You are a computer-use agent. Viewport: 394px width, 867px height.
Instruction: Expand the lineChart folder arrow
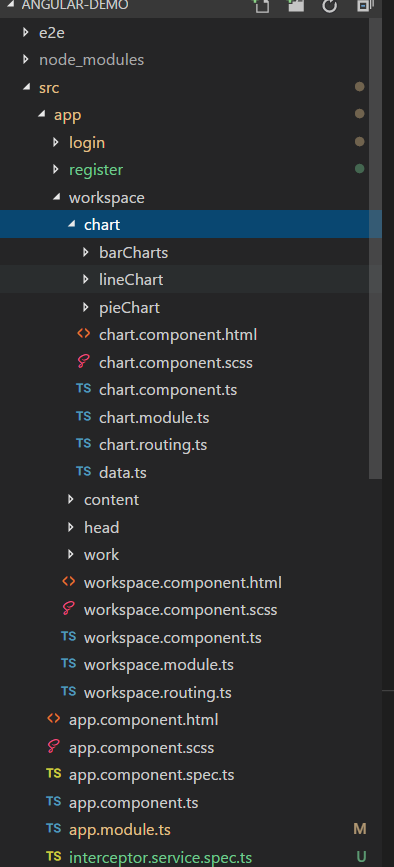[x=85, y=279]
